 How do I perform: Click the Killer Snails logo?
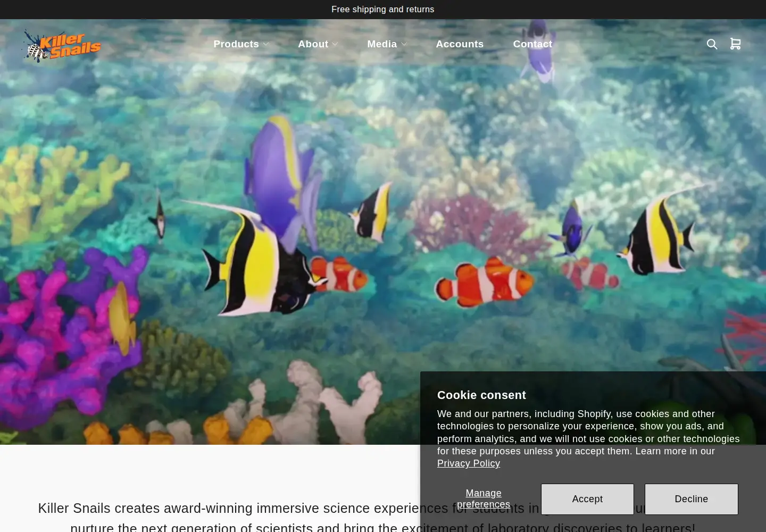coord(61,46)
